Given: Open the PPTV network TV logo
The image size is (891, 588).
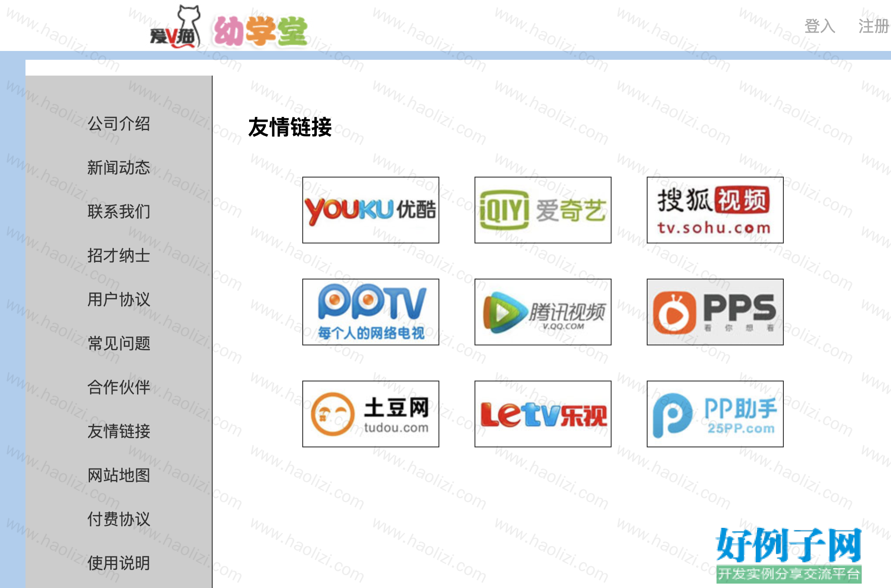Looking at the screenshot, I should (x=371, y=312).
